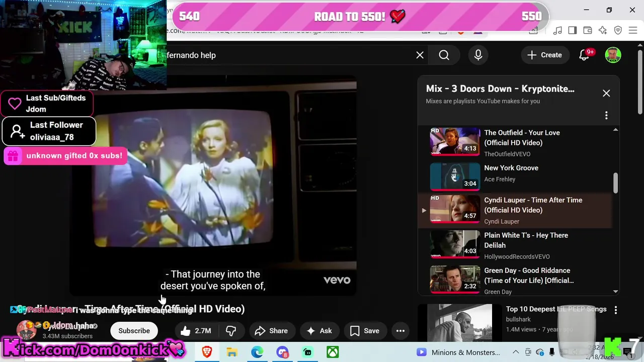
Task: Play 'The Outfield - Your Love' thumbnail
Action: (x=455, y=141)
